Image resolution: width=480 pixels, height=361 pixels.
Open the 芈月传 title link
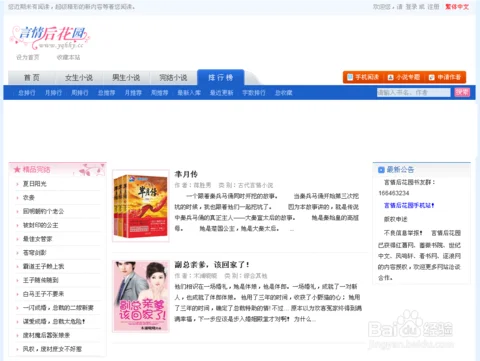(186, 174)
